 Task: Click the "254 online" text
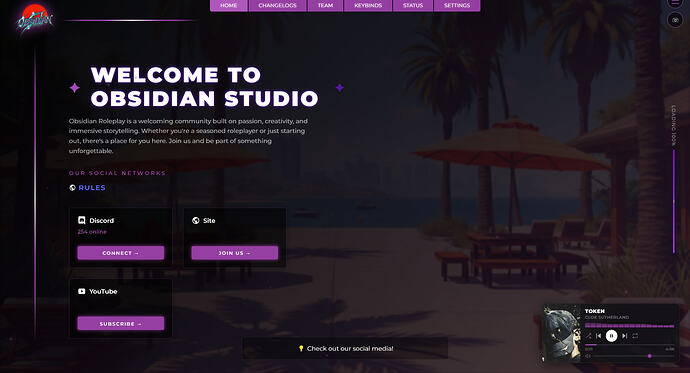point(92,232)
